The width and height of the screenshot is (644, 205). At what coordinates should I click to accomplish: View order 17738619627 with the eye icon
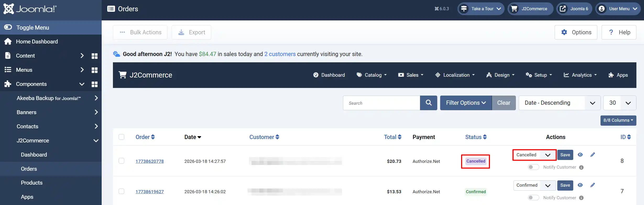[x=580, y=185]
